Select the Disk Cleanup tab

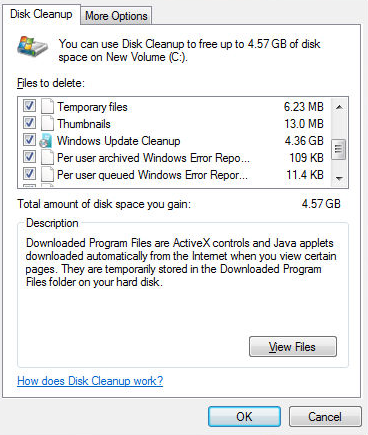(x=41, y=14)
